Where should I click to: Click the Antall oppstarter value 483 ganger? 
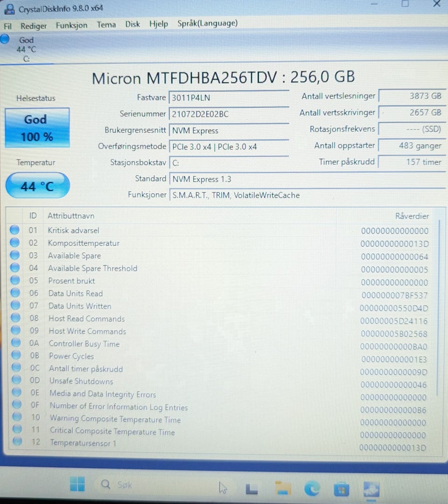point(413,145)
